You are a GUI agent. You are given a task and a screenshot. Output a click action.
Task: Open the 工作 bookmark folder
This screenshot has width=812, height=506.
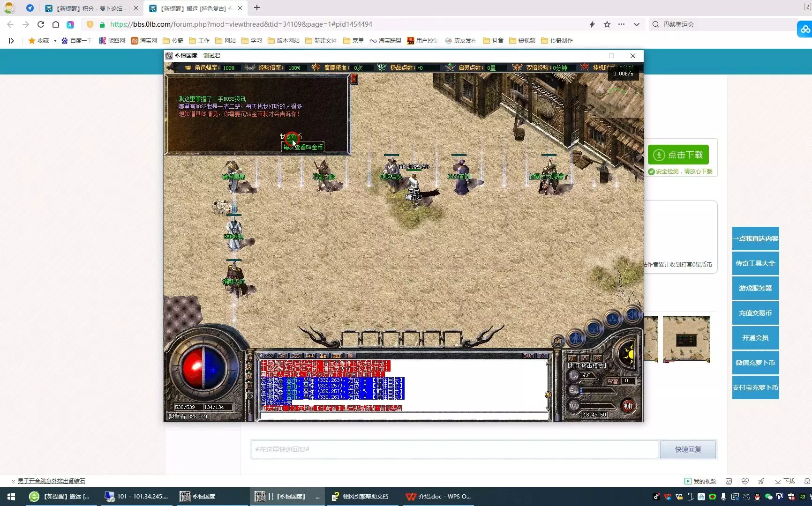coord(199,41)
